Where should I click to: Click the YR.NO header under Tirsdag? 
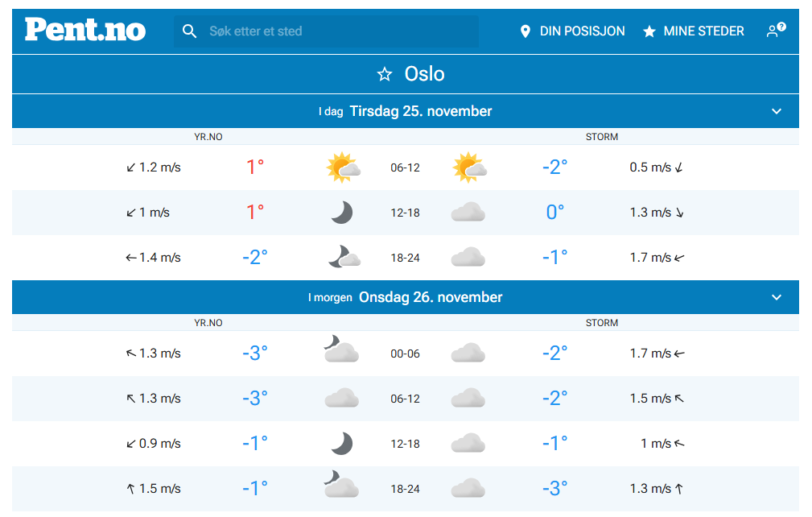click(x=208, y=137)
